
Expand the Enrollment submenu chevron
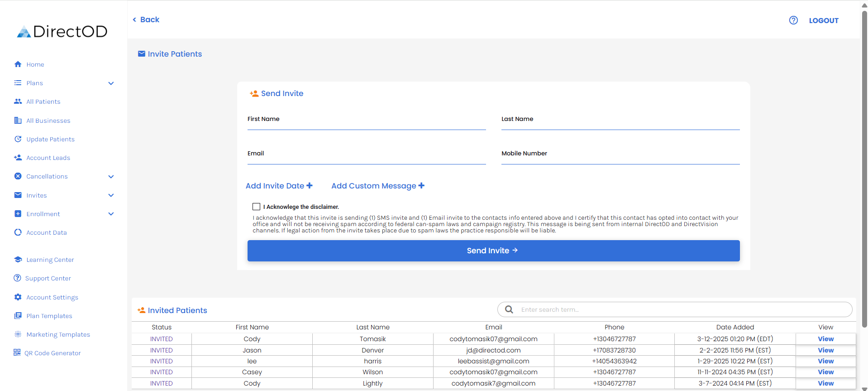[x=111, y=214]
